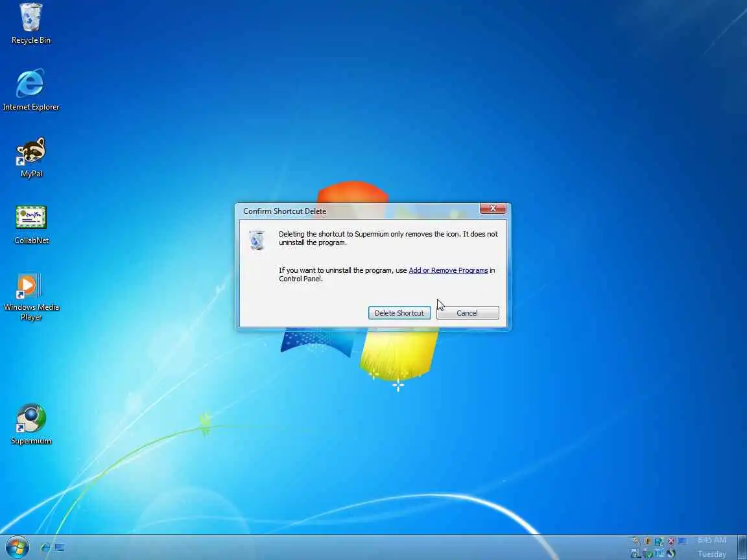Screen dimensions: 747x560
Task: Click the red X tray icon
Action: 671,541
